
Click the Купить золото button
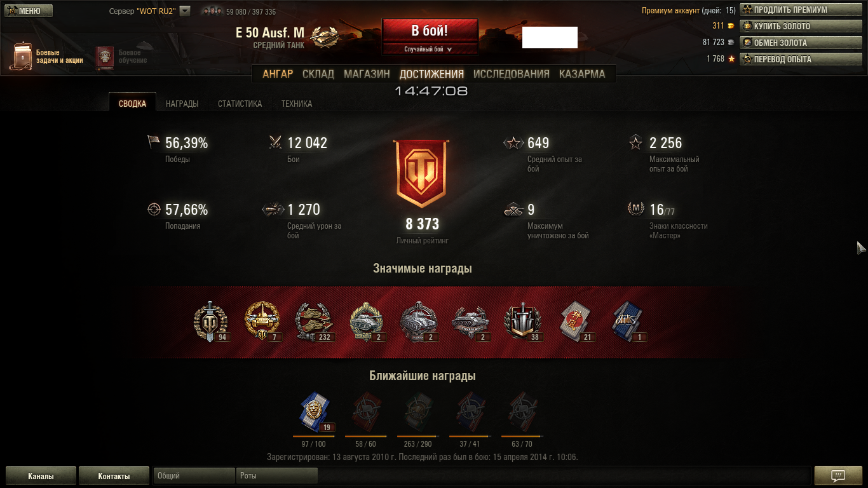[x=801, y=26]
